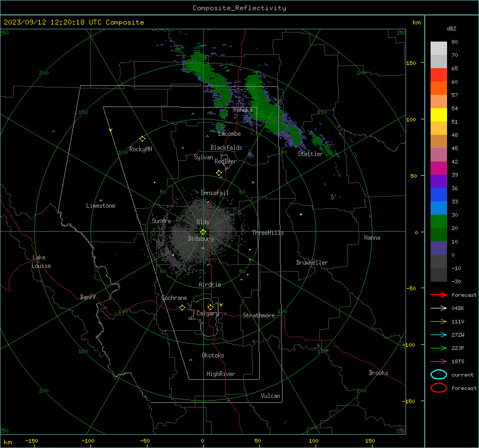This screenshot has width=479, height=448.
Task: Click the Olds city label
Action: [x=203, y=222]
